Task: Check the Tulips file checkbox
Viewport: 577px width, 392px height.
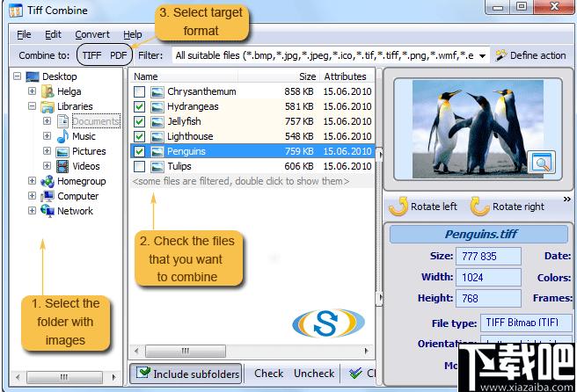Action: 140,166
